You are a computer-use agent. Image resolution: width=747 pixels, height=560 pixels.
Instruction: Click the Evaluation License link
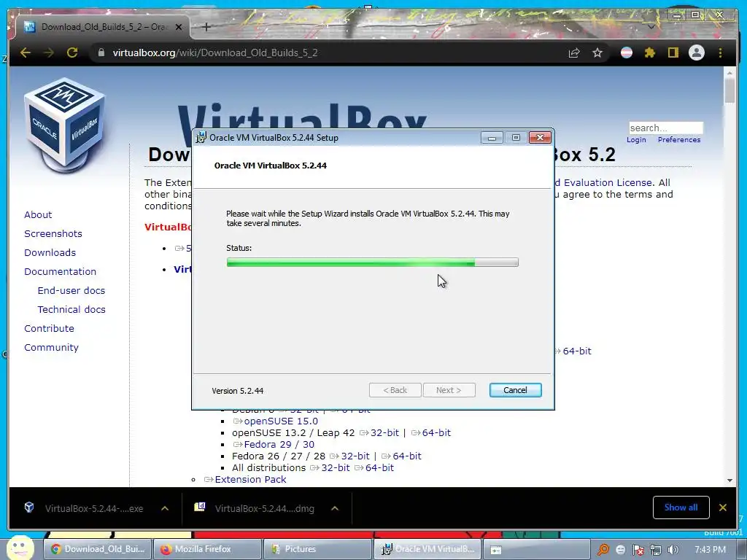[x=603, y=183]
